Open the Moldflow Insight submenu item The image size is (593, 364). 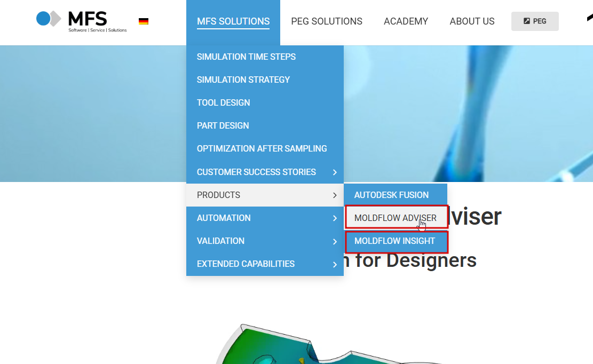click(396, 241)
